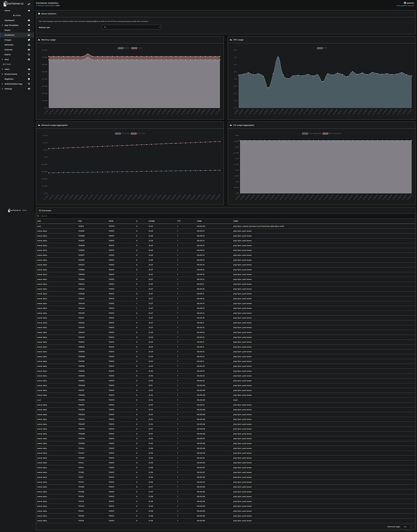The image size is (417, 532).
Task: Open Registries in the sidebar
Action: coord(9,79)
